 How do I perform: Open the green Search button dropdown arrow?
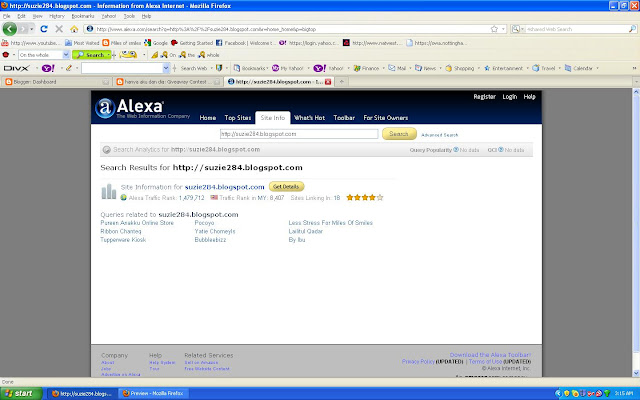109,55
